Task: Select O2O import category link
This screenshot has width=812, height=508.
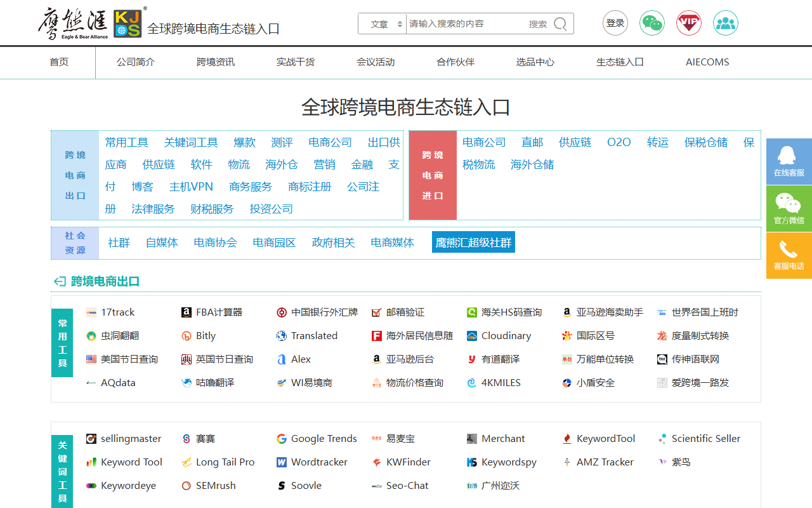Action: (619, 142)
